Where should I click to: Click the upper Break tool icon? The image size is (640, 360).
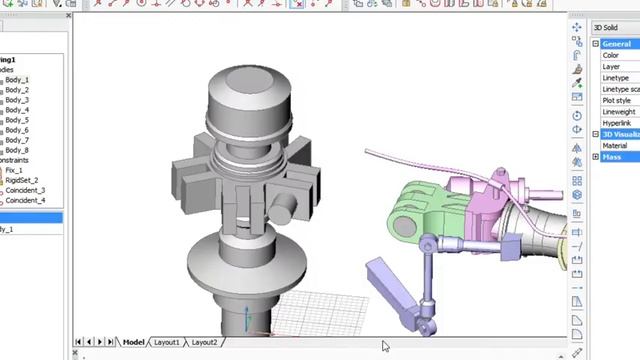(x=577, y=260)
